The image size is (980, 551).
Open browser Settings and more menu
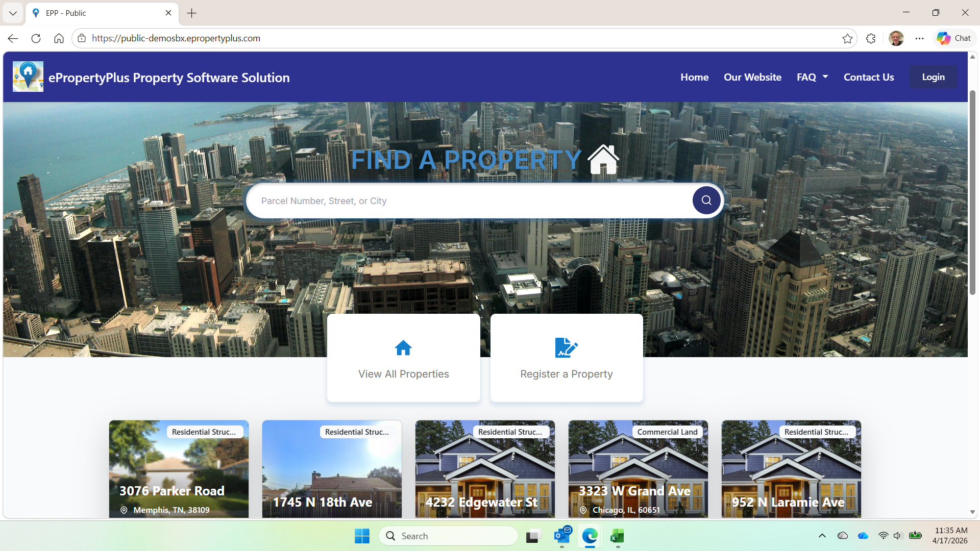tap(919, 38)
